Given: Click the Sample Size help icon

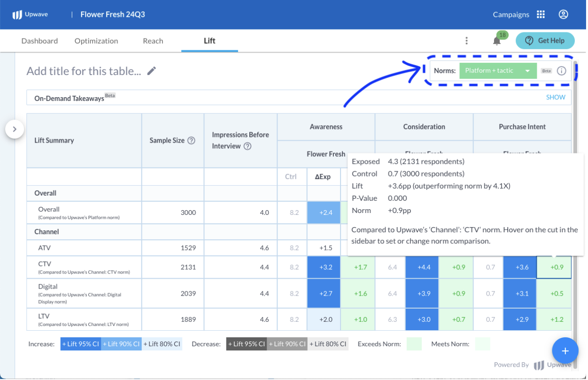Looking at the screenshot, I should [191, 140].
